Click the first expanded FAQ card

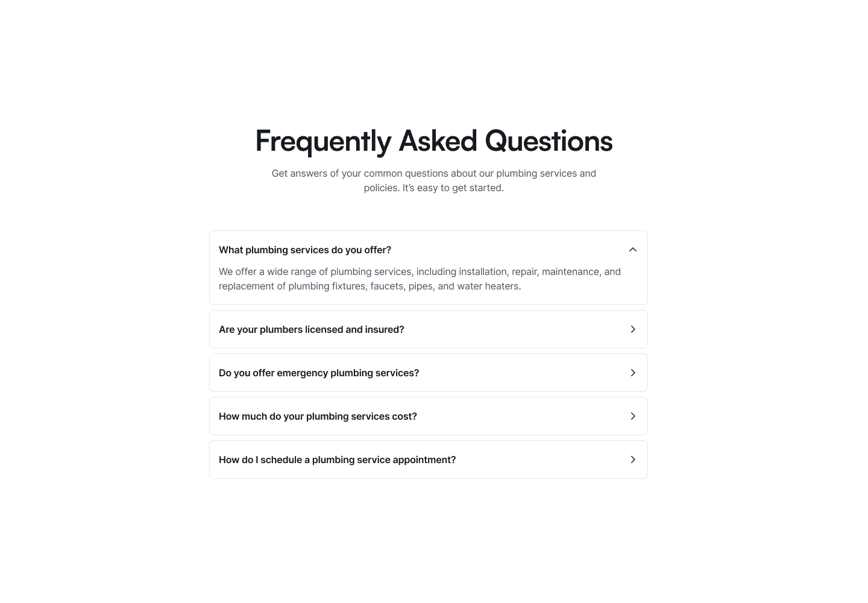429,267
